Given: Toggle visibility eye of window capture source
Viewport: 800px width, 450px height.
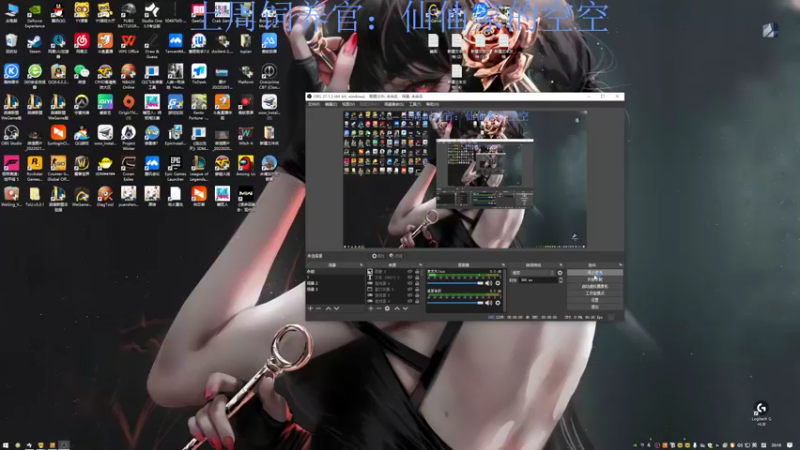Looking at the screenshot, I should pos(410,289).
